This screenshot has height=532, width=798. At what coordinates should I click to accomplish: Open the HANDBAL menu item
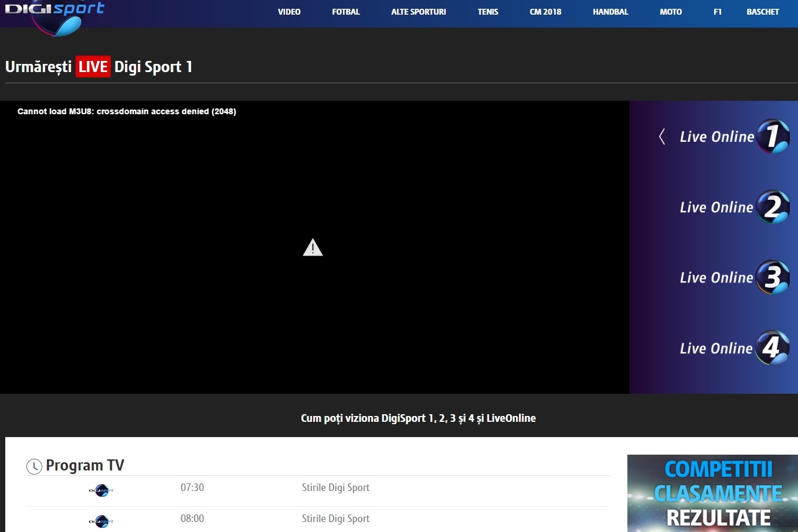(x=610, y=12)
